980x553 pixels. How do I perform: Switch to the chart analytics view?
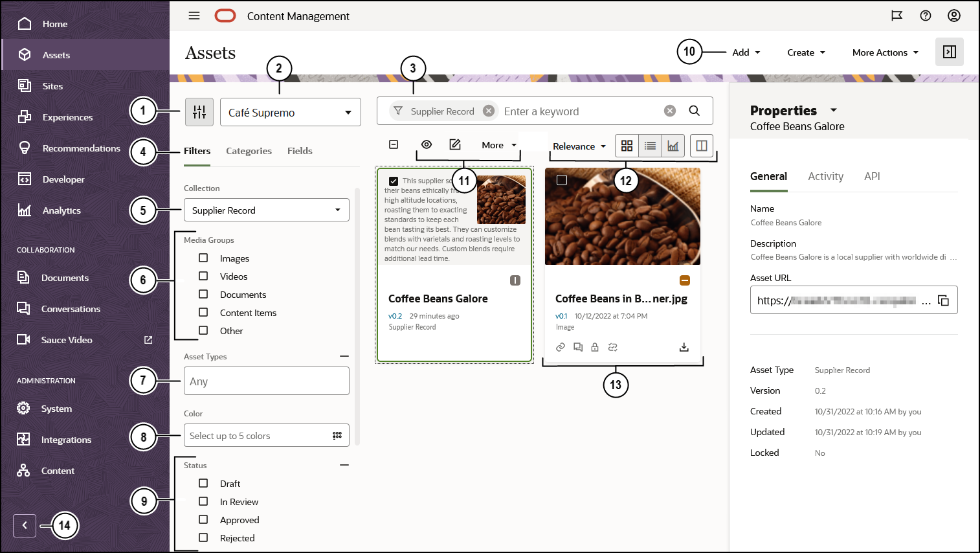(673, 146)
